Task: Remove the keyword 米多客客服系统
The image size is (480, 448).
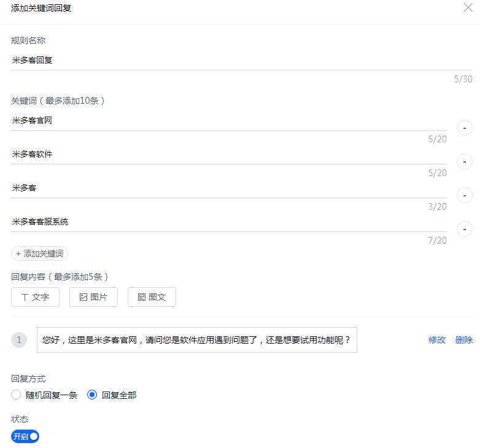Action: 465,229
